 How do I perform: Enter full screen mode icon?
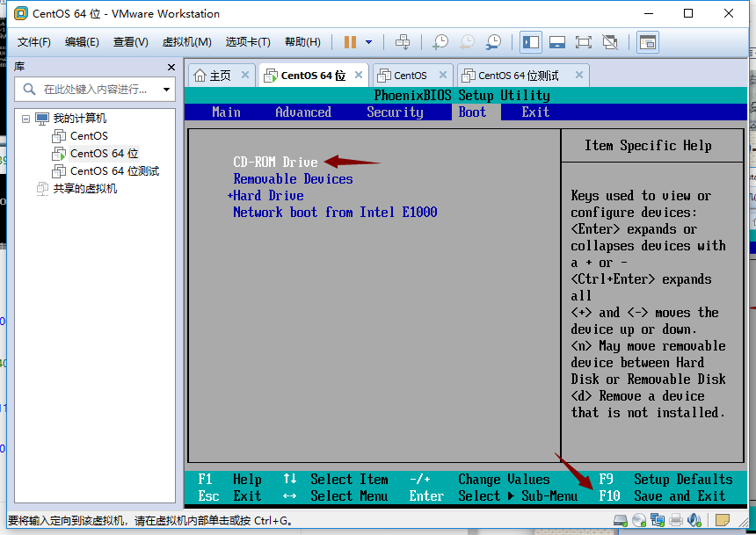tap(584, 42)
